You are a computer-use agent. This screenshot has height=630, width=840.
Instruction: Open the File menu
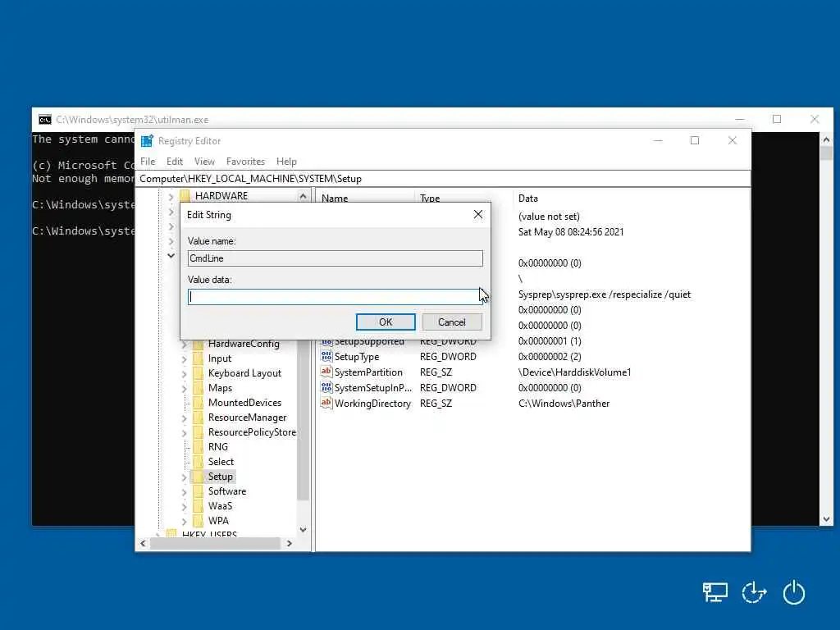pyautogui.click(x=148, y=162)
